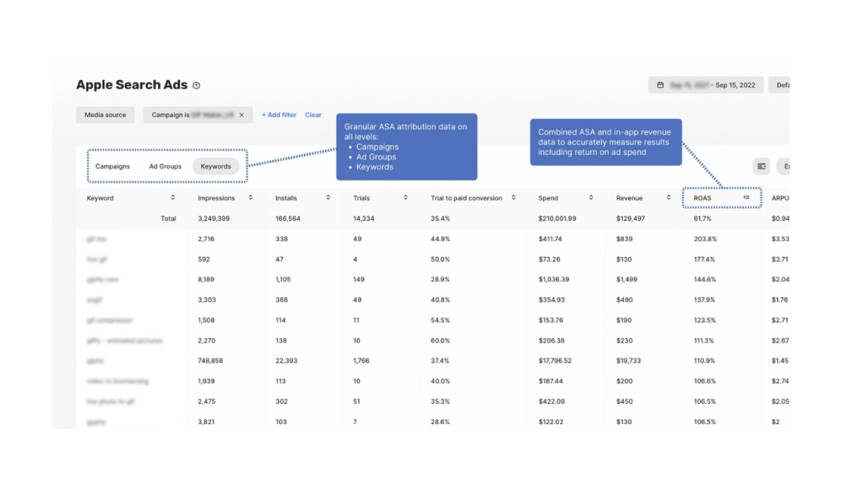The width and height of the screenshot is (868, 488).
Task: Click the sort arrows on the Revenue column
Action: click(668, 198)
